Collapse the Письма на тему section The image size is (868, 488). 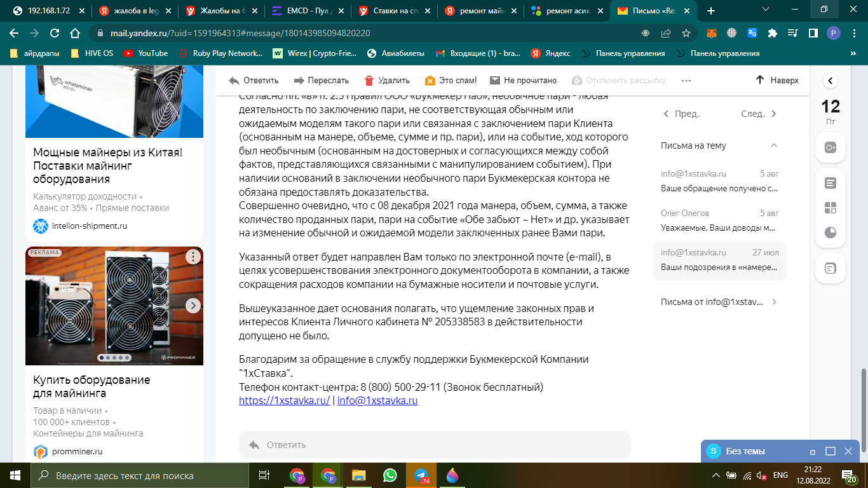[773, 146]
